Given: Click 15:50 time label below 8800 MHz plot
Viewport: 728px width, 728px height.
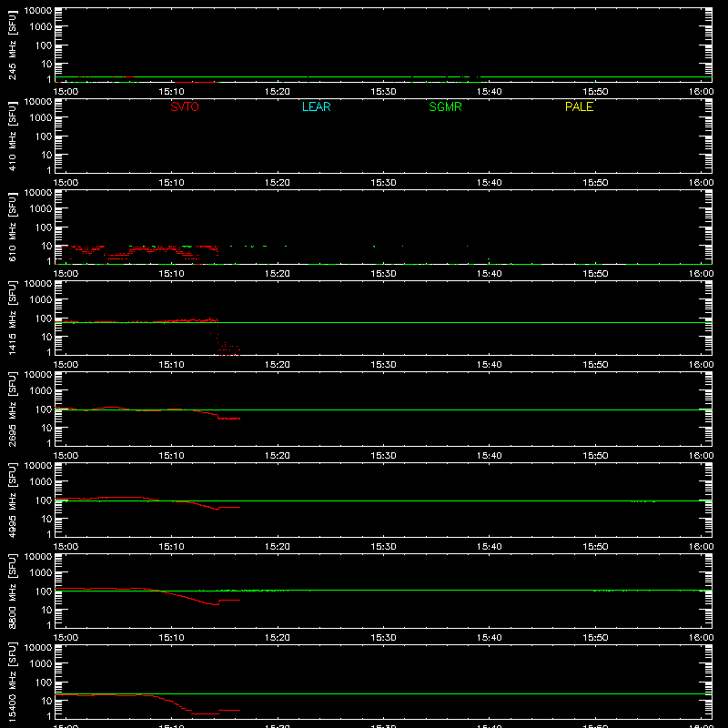Looking at the screenshot, I should point(595,638).
